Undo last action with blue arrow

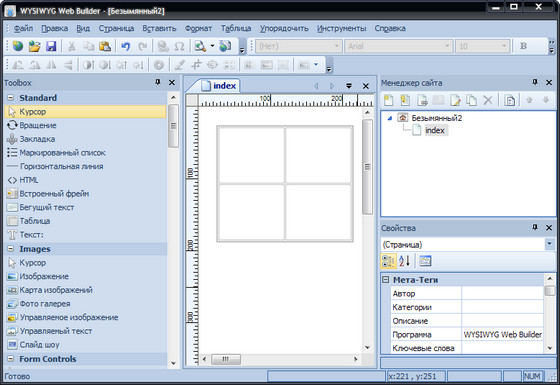point(125,46)
